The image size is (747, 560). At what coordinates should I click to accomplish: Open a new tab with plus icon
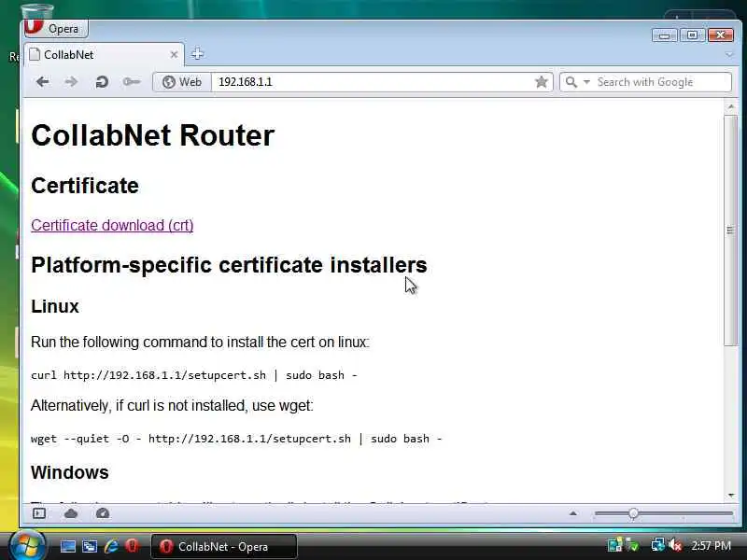coord(197,54)
